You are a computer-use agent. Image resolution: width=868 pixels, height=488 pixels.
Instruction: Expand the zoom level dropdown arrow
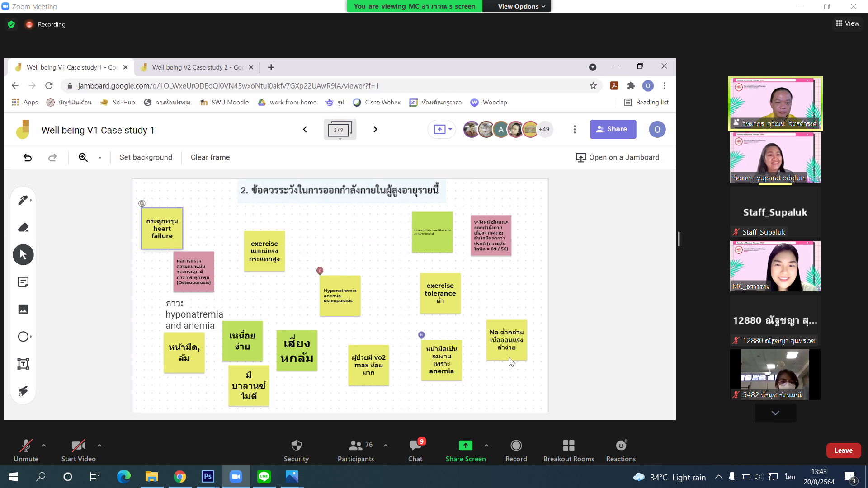(x=100, y=158)
